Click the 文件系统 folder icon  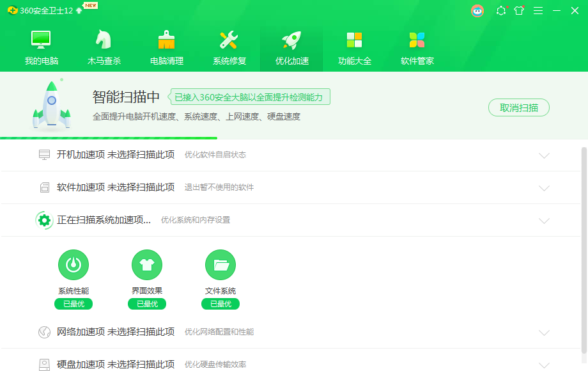click(220, 265)
